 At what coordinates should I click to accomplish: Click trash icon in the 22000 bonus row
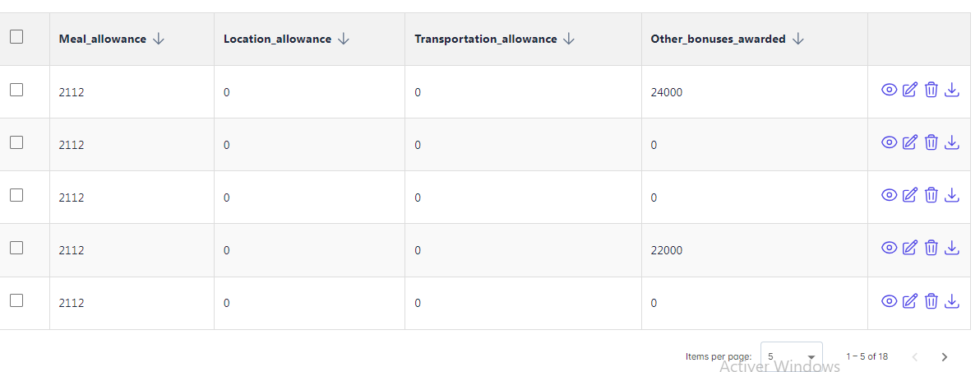(x=931, y=248)
